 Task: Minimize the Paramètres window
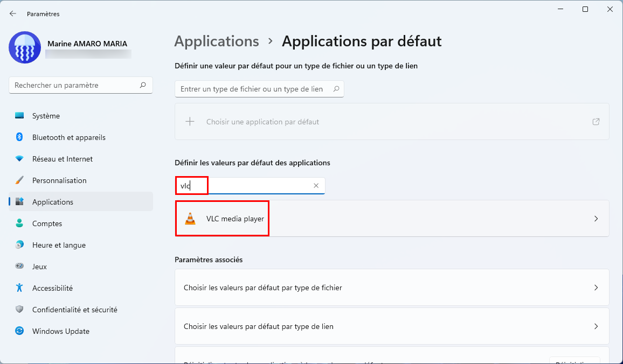pyautogui.click(x=560, y=9)
